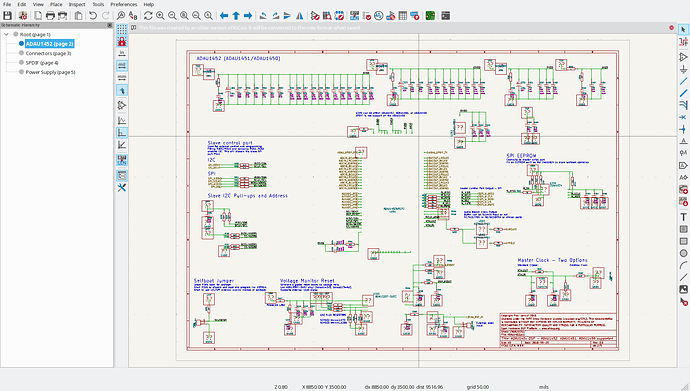Click the Print icon in toolbar
The height and width of the screenshot is (391, 690).
tap(50, 16)
